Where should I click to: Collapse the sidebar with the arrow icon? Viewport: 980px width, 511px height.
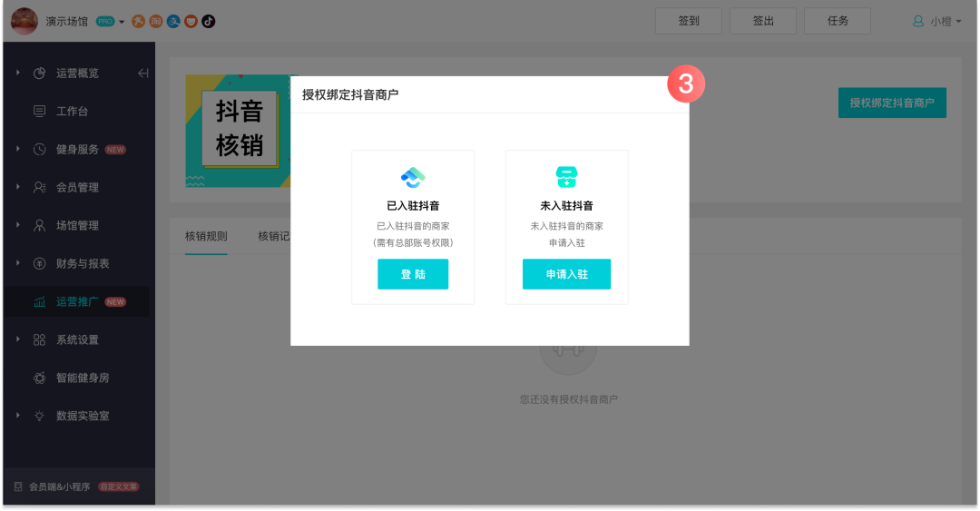coord(143,74)
